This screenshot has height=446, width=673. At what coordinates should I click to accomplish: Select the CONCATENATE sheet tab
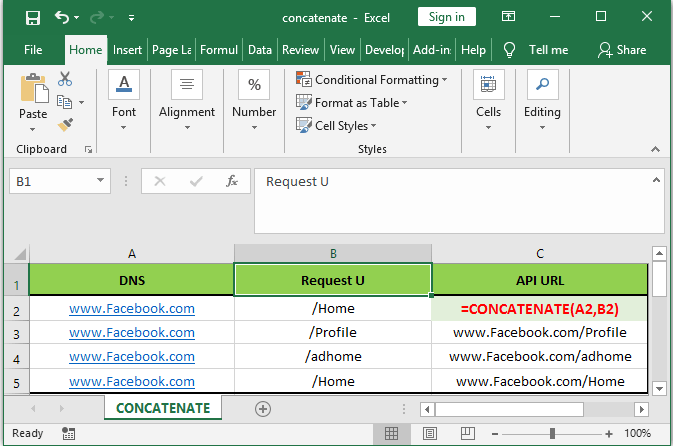[163, 408]
